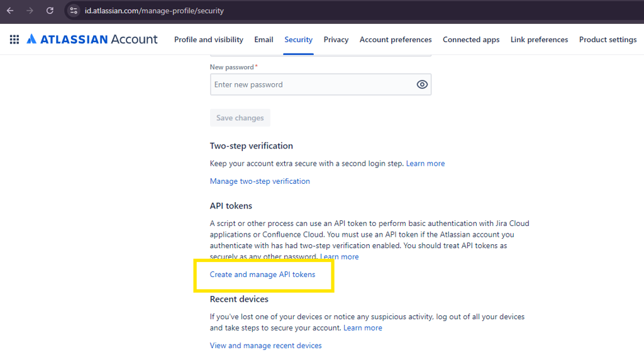
Task: Open the Email tab
Action: tap(264, 40)
